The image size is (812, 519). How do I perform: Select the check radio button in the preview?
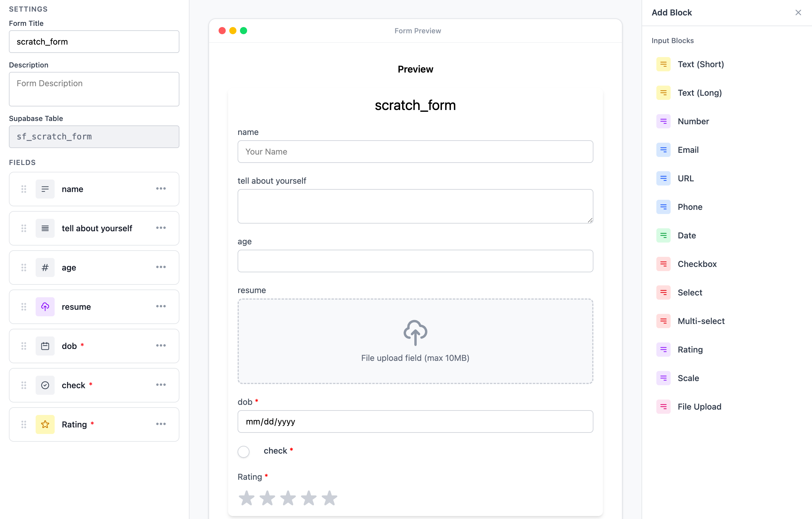244,452
